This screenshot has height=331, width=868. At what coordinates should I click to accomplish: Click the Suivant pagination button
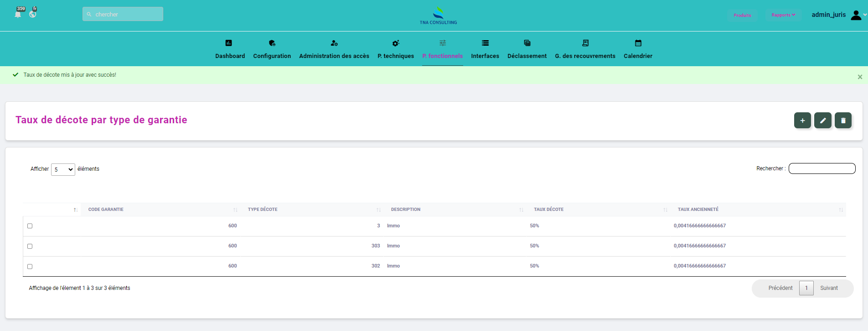point(828,288)
